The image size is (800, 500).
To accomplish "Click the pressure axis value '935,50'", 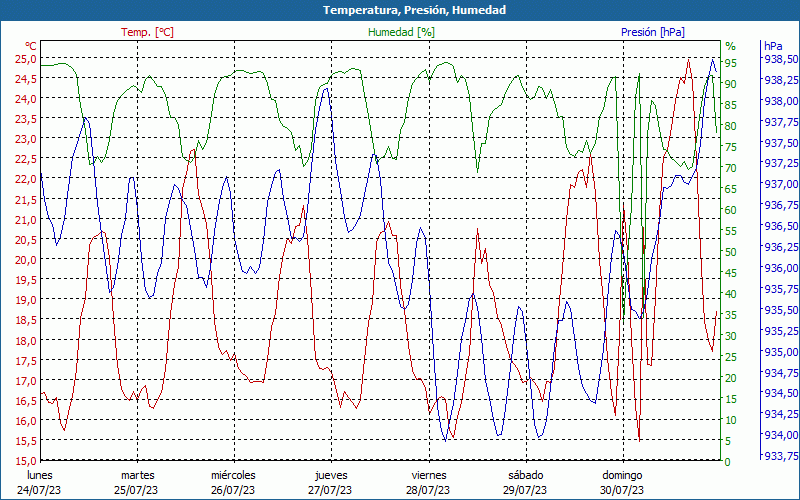I will tap(781, 310).
